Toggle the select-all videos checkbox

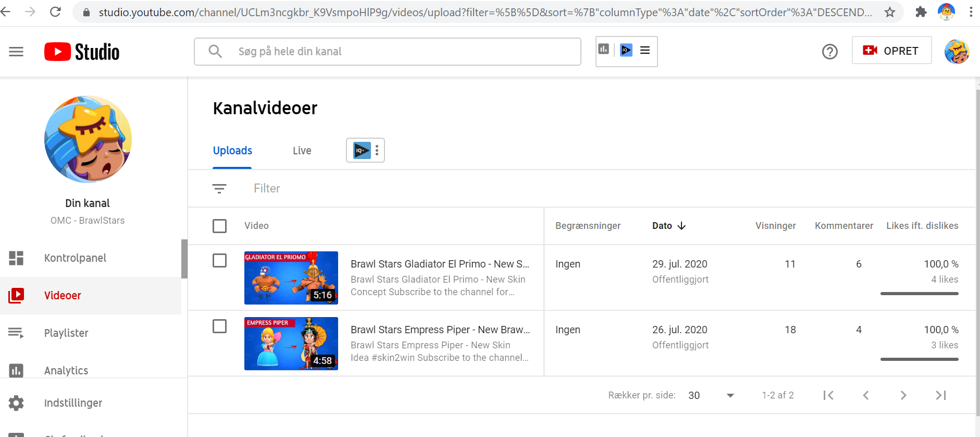pyautogui.click(x=220, y=226)
